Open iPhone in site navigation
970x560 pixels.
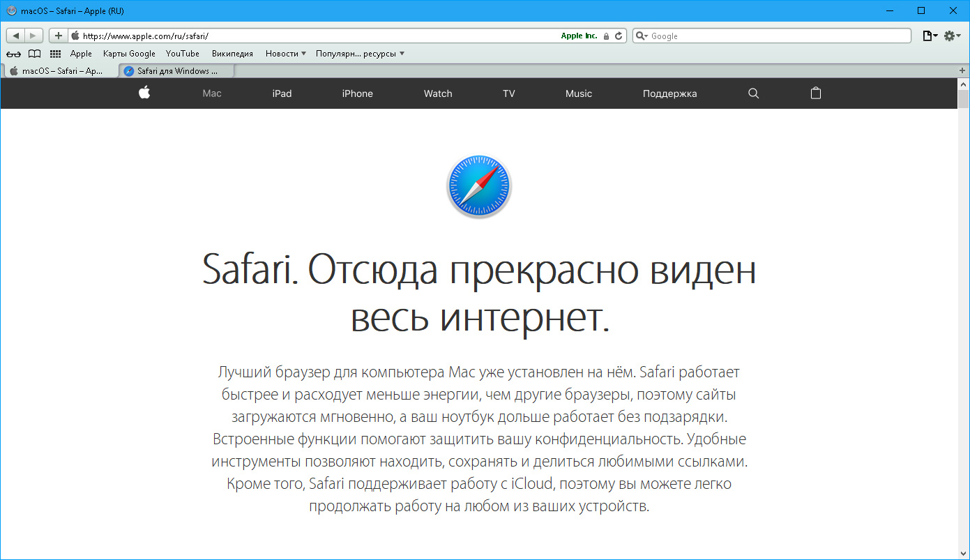click(357, 93)
